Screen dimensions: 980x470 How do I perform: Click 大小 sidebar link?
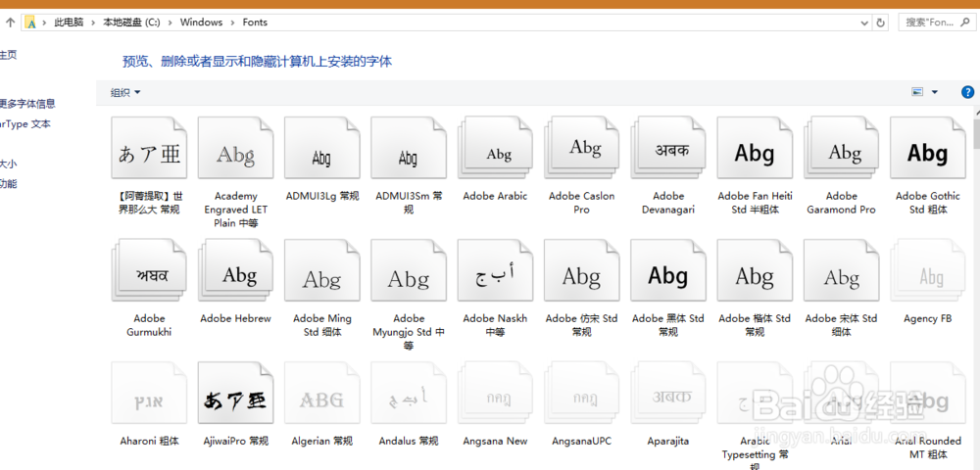(8, 164)
